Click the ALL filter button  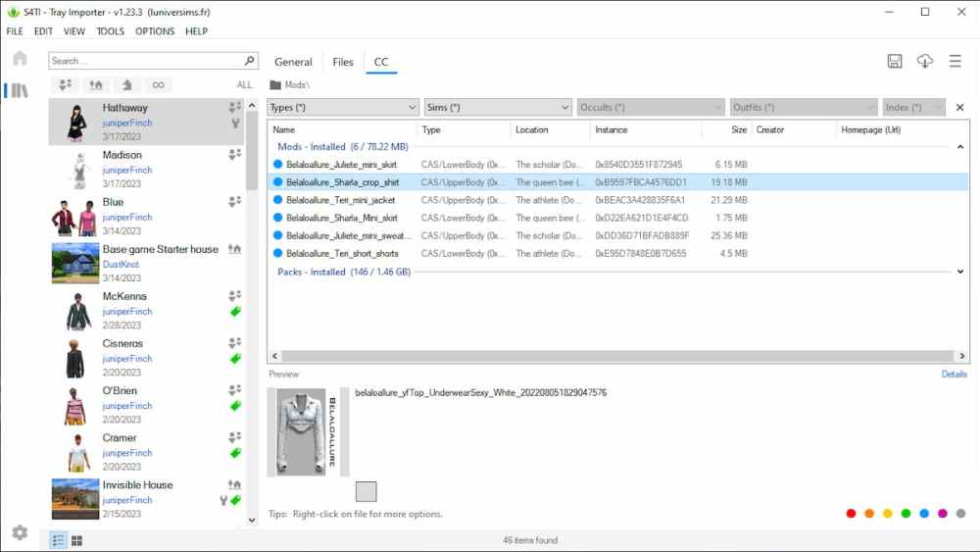244,85
